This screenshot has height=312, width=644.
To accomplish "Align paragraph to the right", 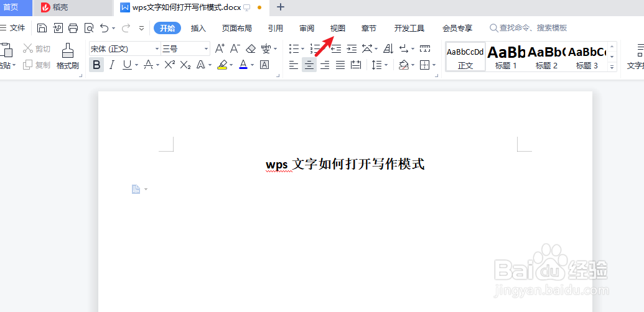I will click(x=325, y=65).
